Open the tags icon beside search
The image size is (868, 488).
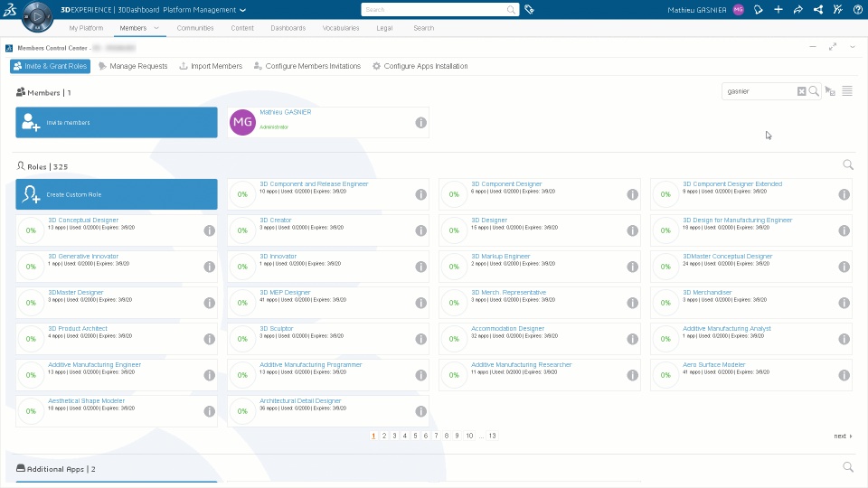click(529, 9)
